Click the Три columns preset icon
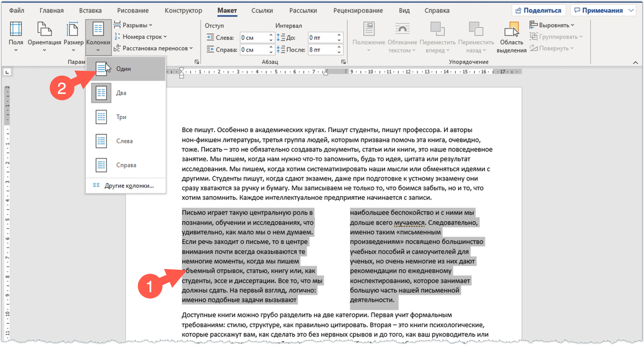This screenshot has height=345, width=644. point(101,117)
